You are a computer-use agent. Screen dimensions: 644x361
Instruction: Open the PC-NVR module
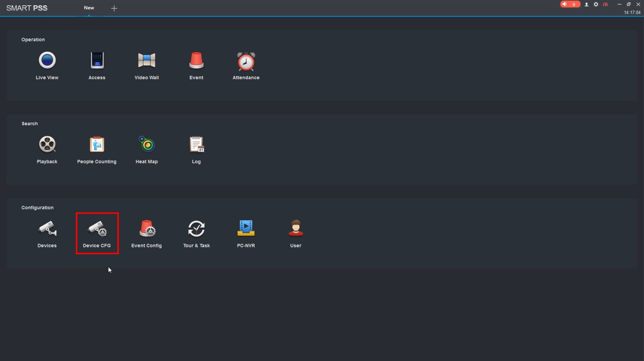coord(246,228)
